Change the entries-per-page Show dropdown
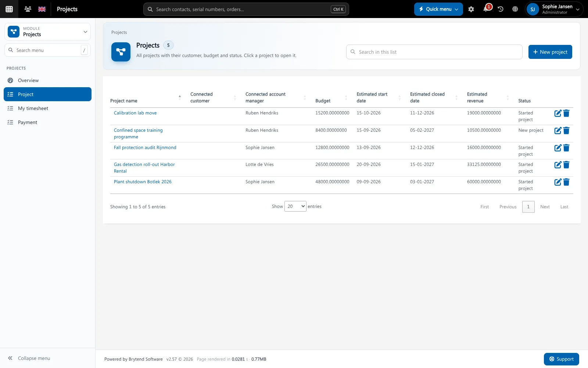Image resolution: width=588 pixels, height=368 pixels. coord(295,206)
